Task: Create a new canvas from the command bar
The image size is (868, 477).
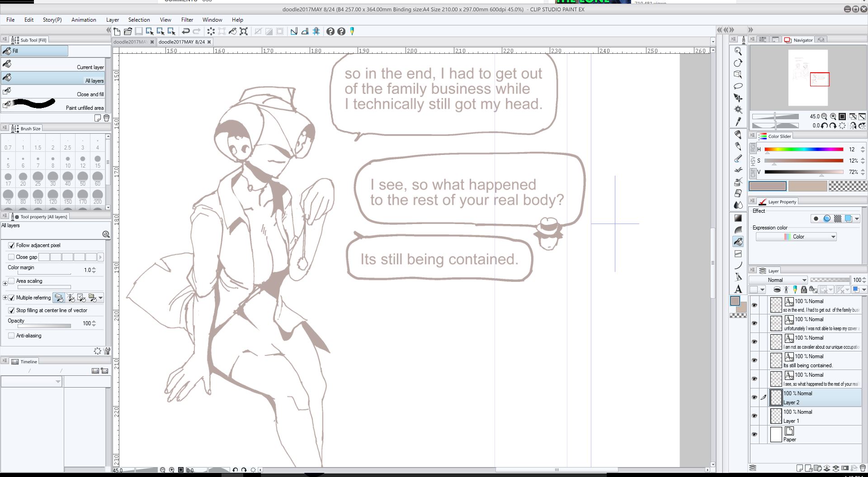Action: pyautogui.click(x=117, y=31)
